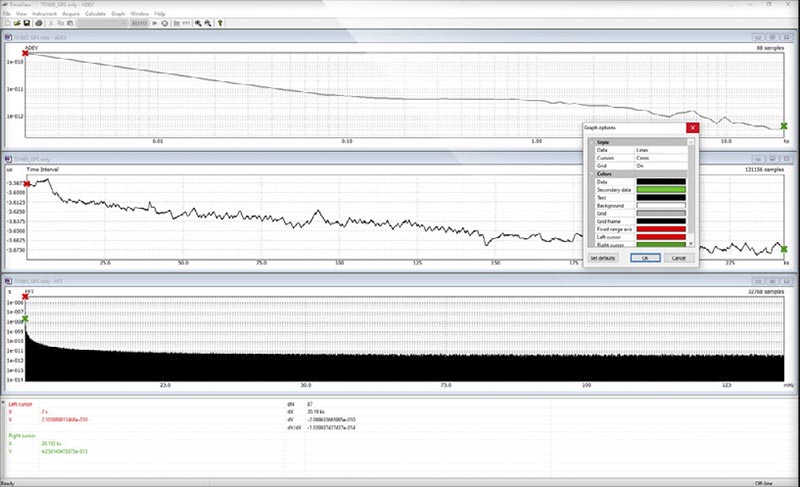The width and height of the screenshot is (800, 487).
Task: Click the stop acquisition circle icon
Action: tap(165, 23)
